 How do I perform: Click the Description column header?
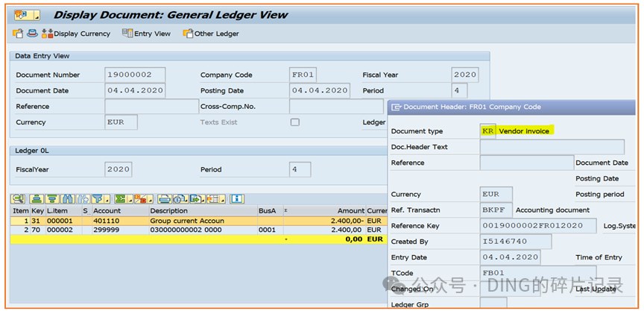[203, 211]
